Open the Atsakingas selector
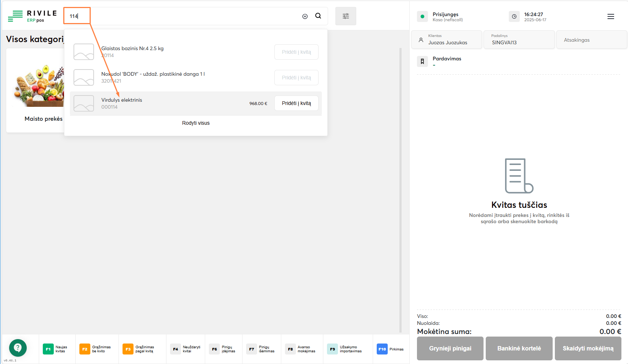 (591, 40)
